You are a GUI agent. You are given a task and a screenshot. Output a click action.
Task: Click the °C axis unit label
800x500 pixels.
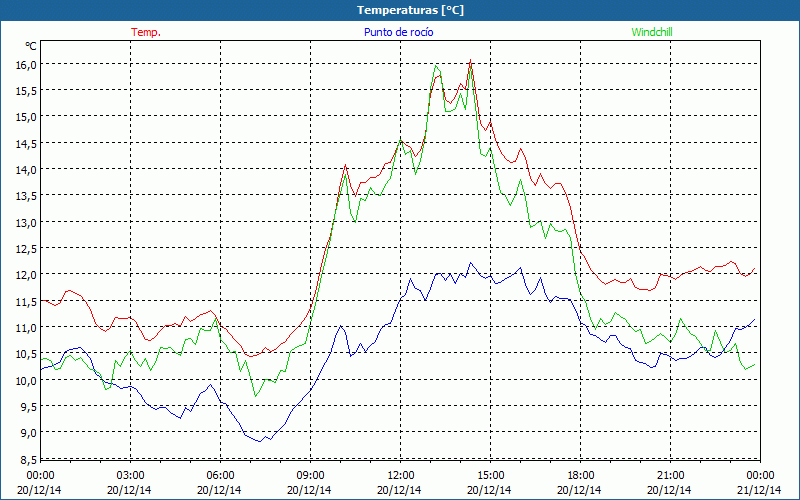point(31,46)
